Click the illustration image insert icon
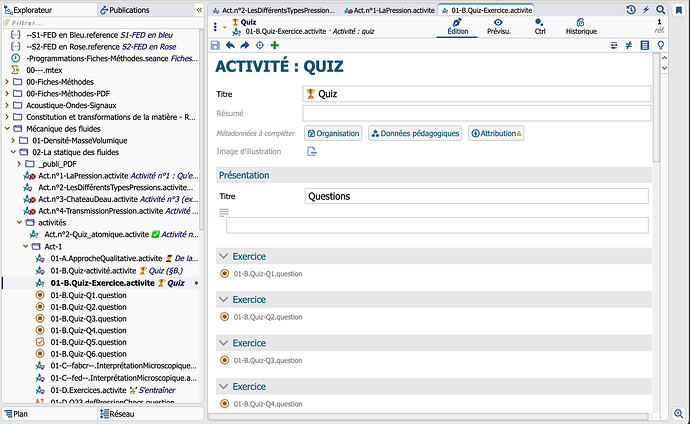This screenshot has width=690, height=424. [312, 152]
